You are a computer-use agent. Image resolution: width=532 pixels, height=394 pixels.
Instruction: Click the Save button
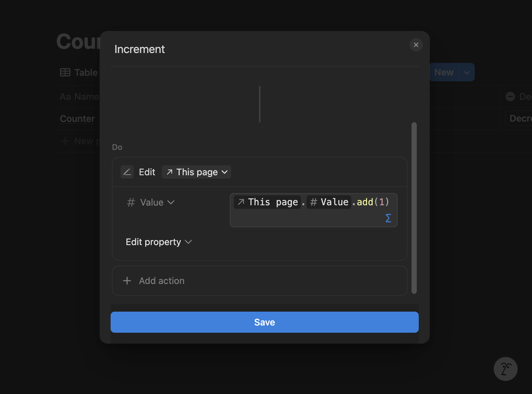click(x=264, y=322)
